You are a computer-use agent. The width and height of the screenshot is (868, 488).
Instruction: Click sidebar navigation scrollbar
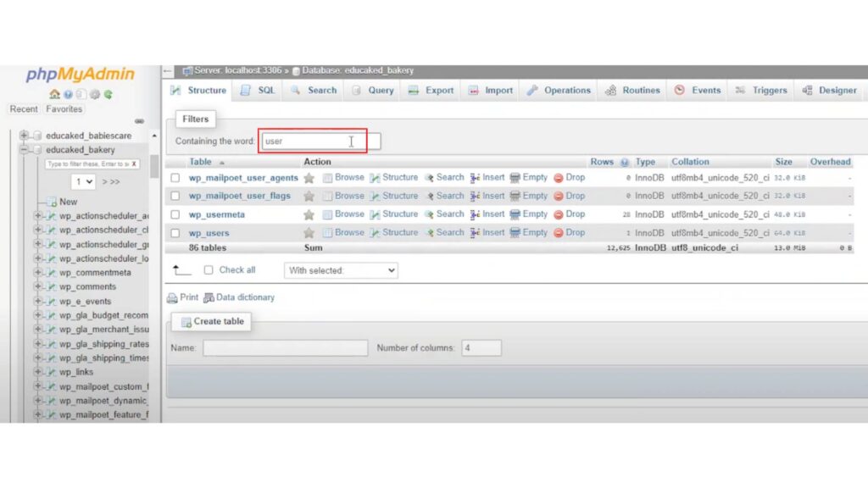pyautogui.click(x=154, y=166)
